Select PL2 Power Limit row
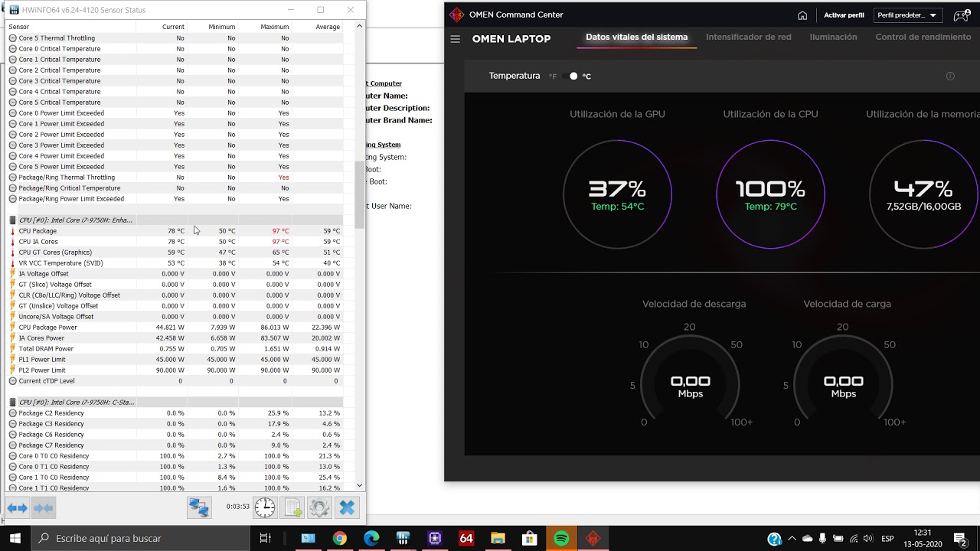Screen dimensions: 980x551 175,370
